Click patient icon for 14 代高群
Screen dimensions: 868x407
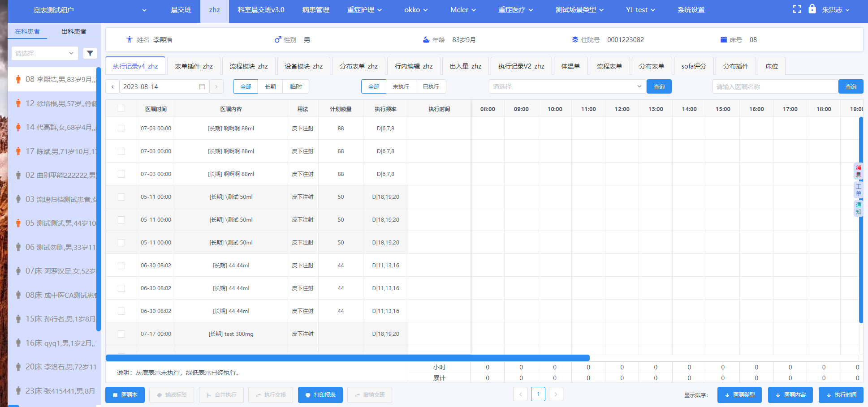pos(18,127)
